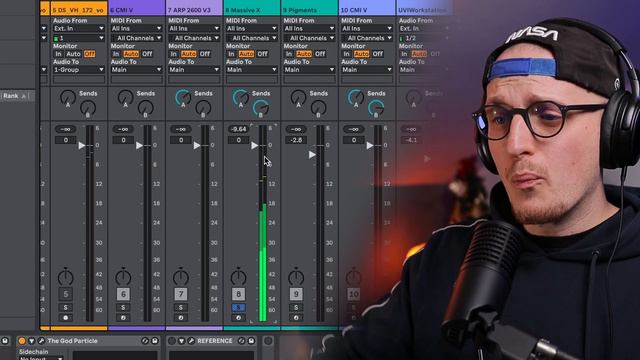The width and height of the screenshot is (640, 360).
Task: Deactivate track 7 with its number button
Action: [181, 294]
